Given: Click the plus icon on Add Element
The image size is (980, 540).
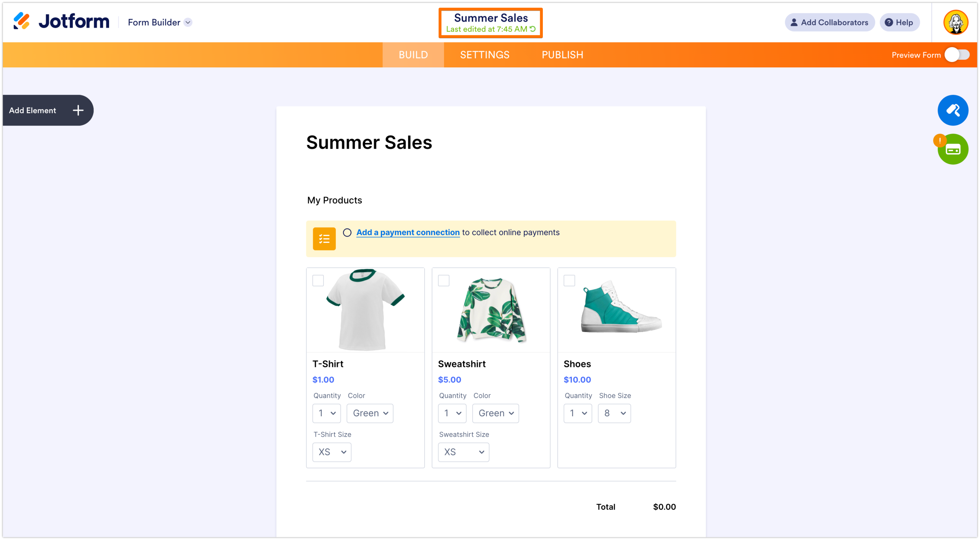Looking at the screenshot, I should pyautogui.click(x=78, y=110).
